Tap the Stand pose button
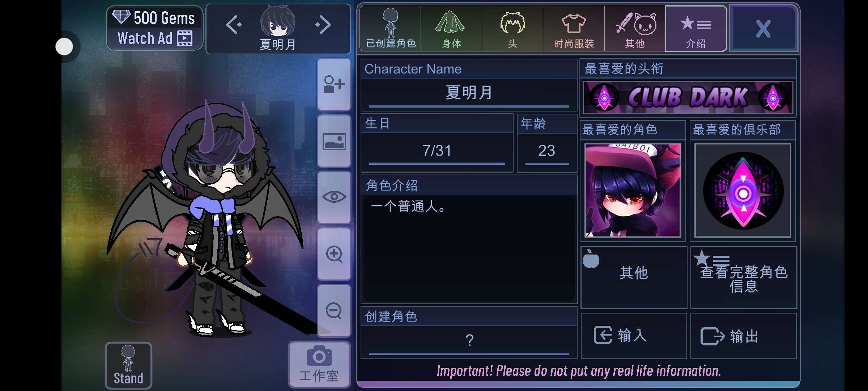The width and height of the screenshot is (868, 391). tap(128, 365)
